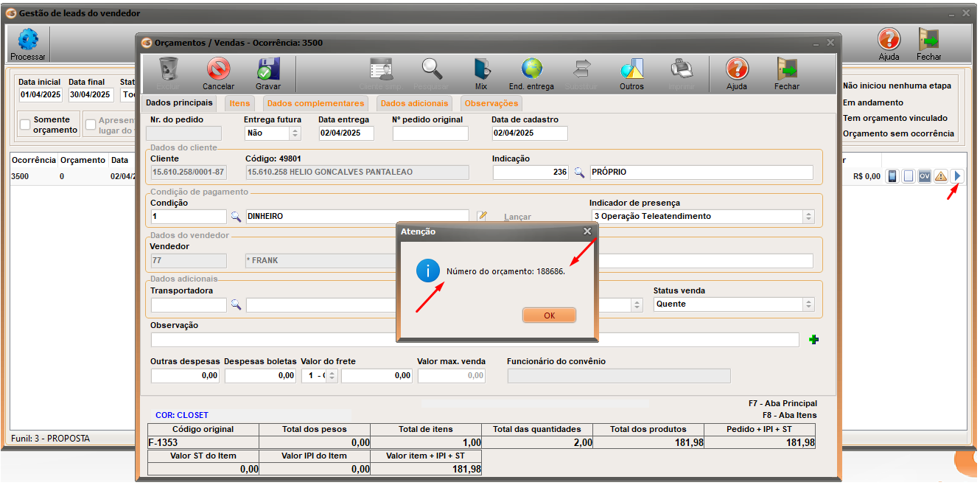Click the blue play arrow in lead row
The height and width of the screenshot is (488, 980).
click(957, 176)
